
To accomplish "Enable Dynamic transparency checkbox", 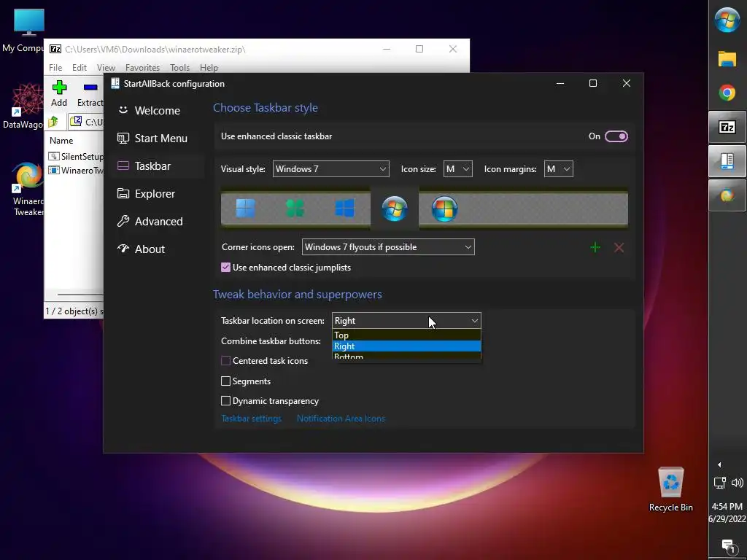I will click(226, 400).
